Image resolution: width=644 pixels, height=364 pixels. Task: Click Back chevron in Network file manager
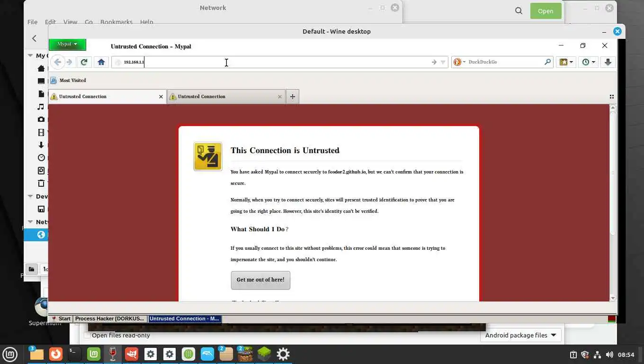click(34, 38)
